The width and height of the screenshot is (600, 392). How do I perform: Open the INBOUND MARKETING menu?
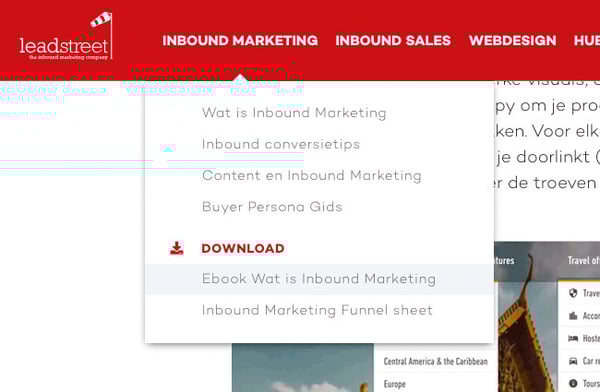pyautogui.click(x=240, y=41)
